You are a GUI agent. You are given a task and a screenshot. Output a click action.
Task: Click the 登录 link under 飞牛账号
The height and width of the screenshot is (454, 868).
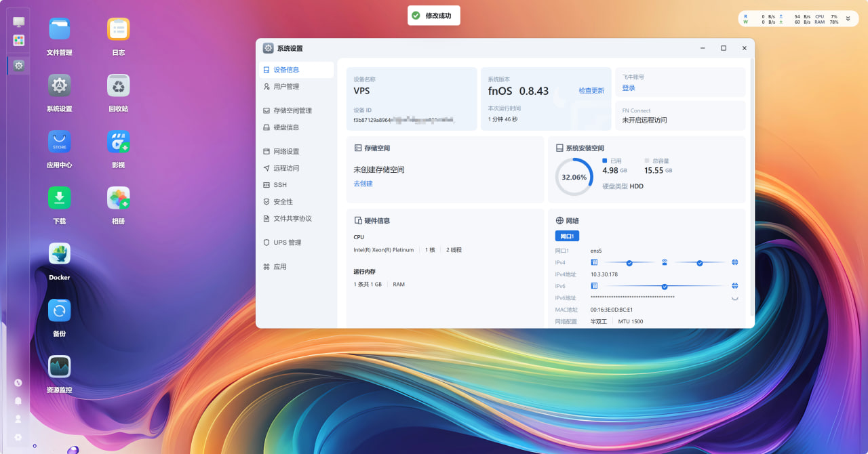coord(629,88)
